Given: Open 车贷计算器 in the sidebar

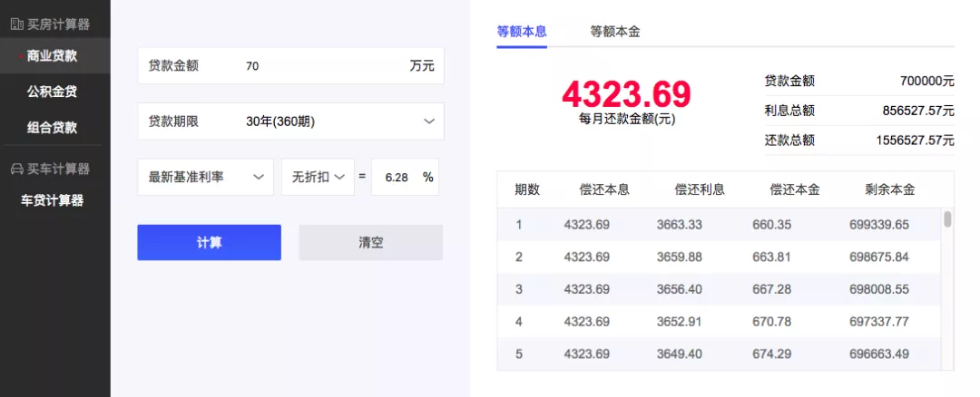Looking at the screenshot, I should pyautogui.click(x=52, y=200).
